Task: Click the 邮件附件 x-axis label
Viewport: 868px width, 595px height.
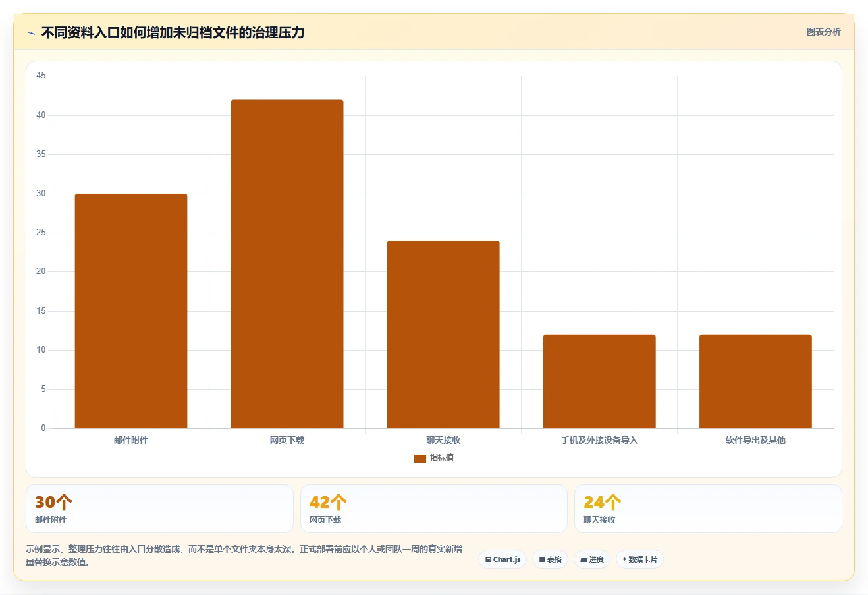Action: (131, 440)
